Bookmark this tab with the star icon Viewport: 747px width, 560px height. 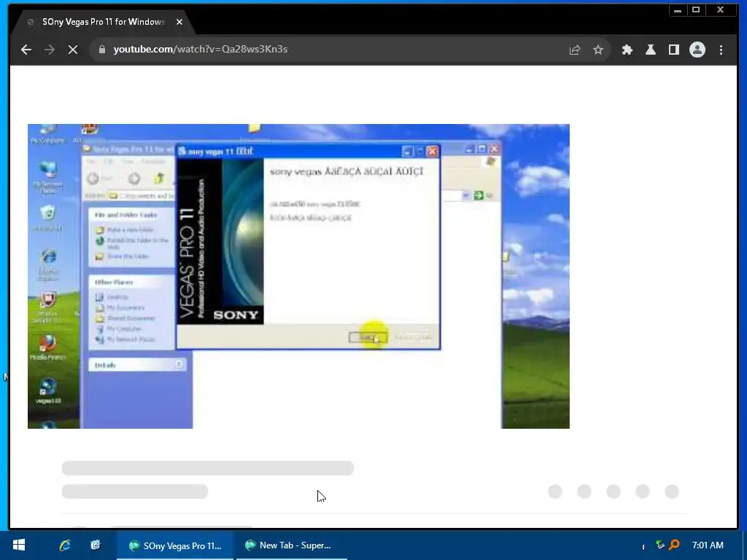pos(598,50)
